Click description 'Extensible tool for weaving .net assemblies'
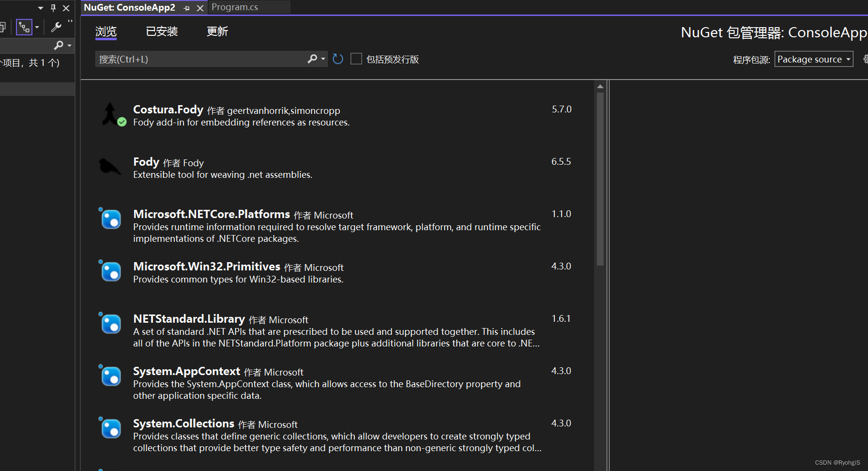Screen dimensions: 868x471 coord(223,175)
